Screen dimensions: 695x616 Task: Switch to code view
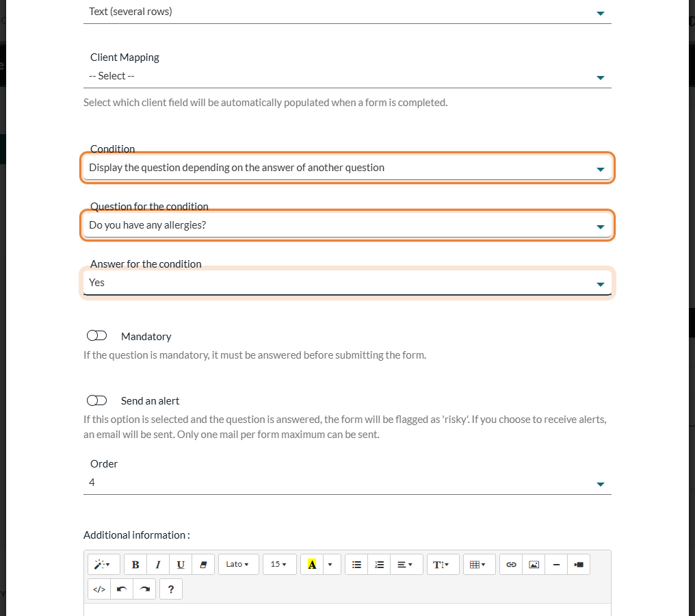(99, 589)
